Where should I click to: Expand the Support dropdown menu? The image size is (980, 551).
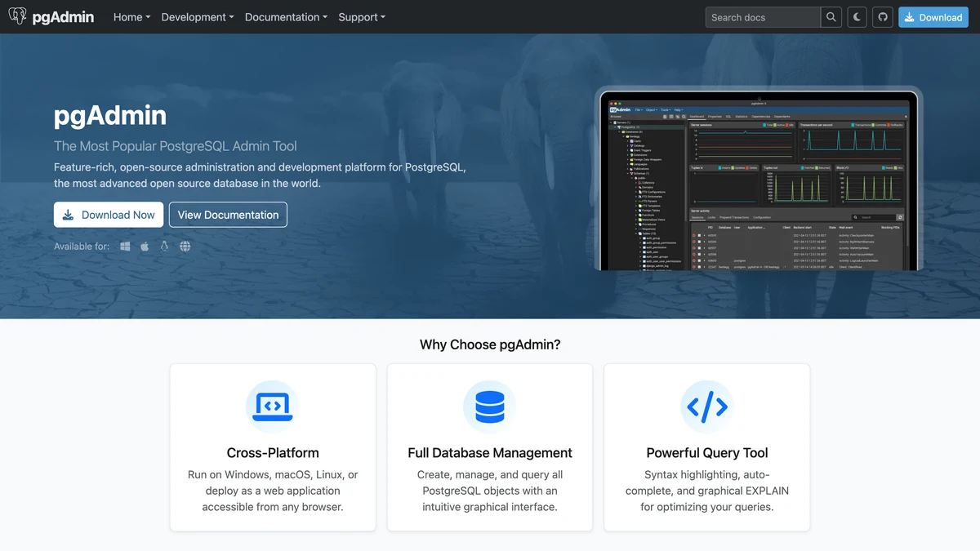click(x=362, y=17)
